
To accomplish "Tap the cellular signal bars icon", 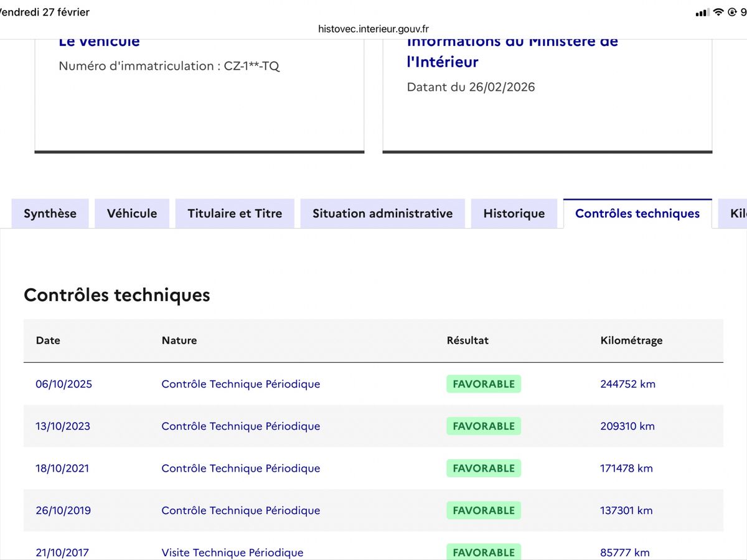I will 702,12.
